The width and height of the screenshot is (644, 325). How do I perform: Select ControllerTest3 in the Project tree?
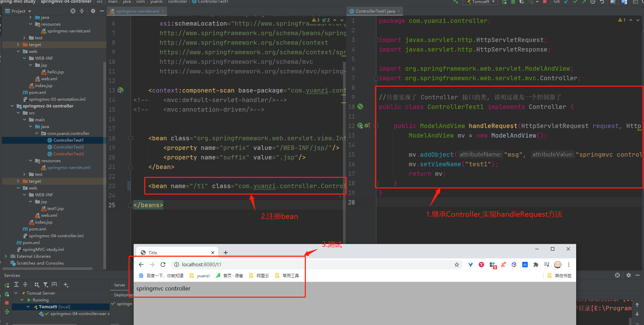click(69, 154)
